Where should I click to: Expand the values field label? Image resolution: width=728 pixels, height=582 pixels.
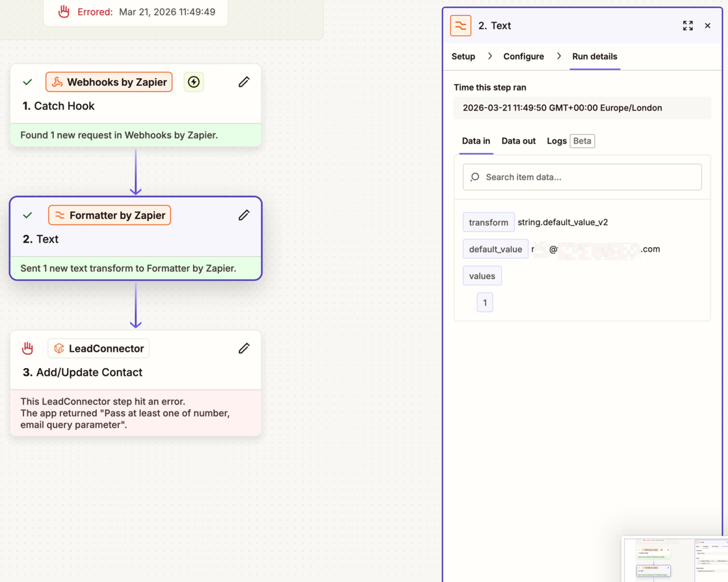click(x=482, y=276)
